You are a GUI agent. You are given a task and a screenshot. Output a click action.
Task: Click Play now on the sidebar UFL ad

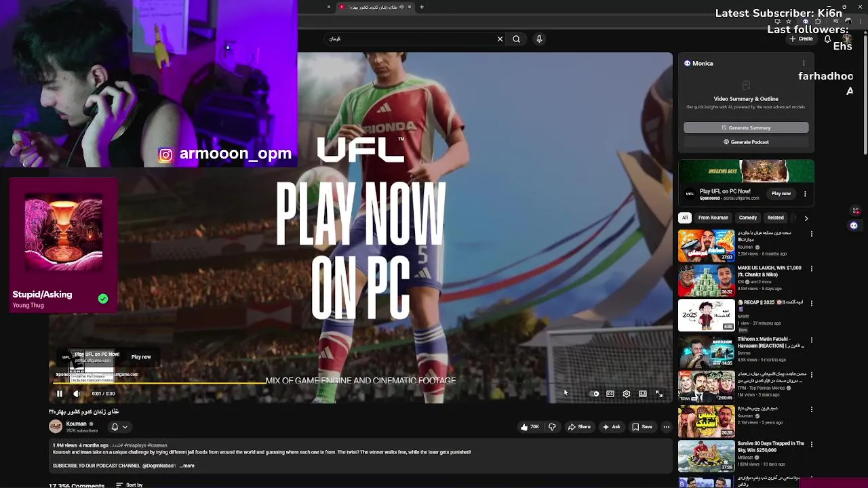[x=781, y=194]
